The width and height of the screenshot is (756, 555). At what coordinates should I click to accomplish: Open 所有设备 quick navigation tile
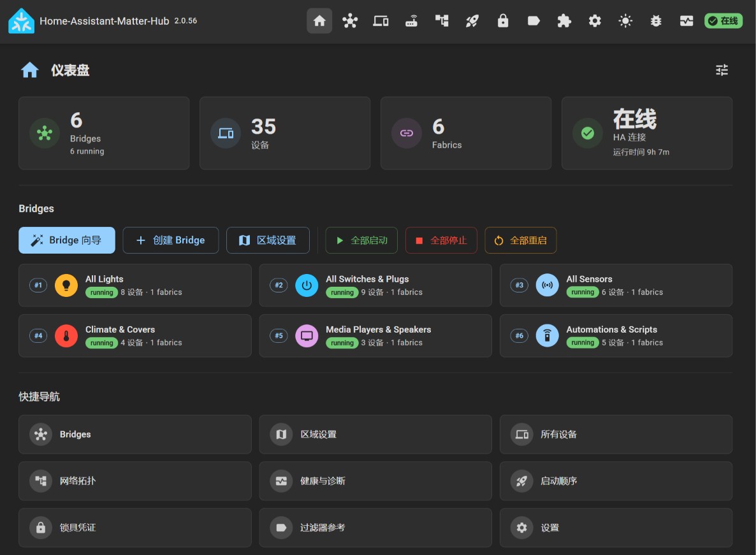coord(616,434)
